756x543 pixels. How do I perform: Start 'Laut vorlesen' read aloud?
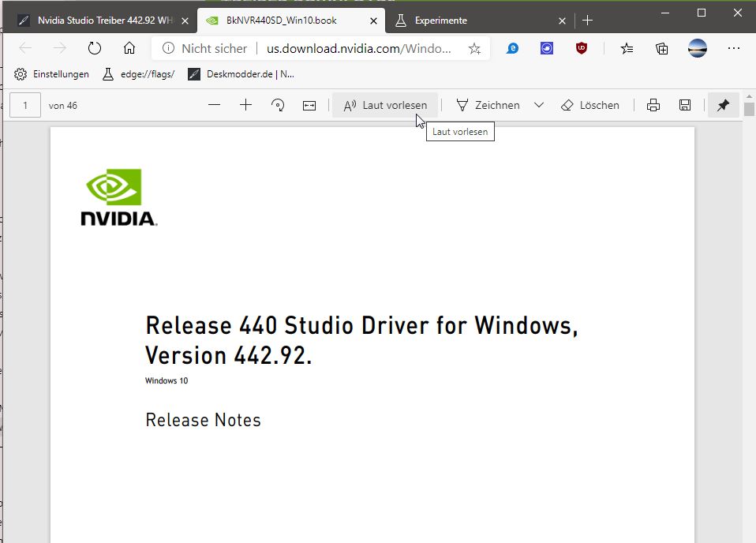pos(385,105)
